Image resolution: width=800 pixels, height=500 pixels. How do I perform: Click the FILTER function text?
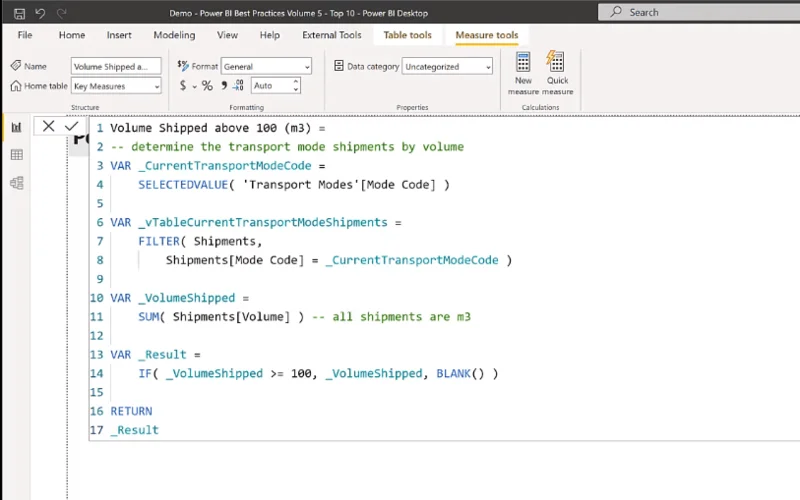[x=159, y=241]
